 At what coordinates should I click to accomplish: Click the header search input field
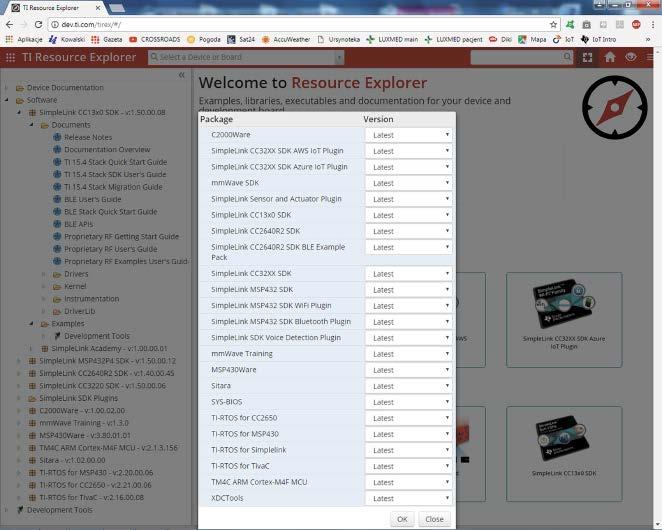517,57
